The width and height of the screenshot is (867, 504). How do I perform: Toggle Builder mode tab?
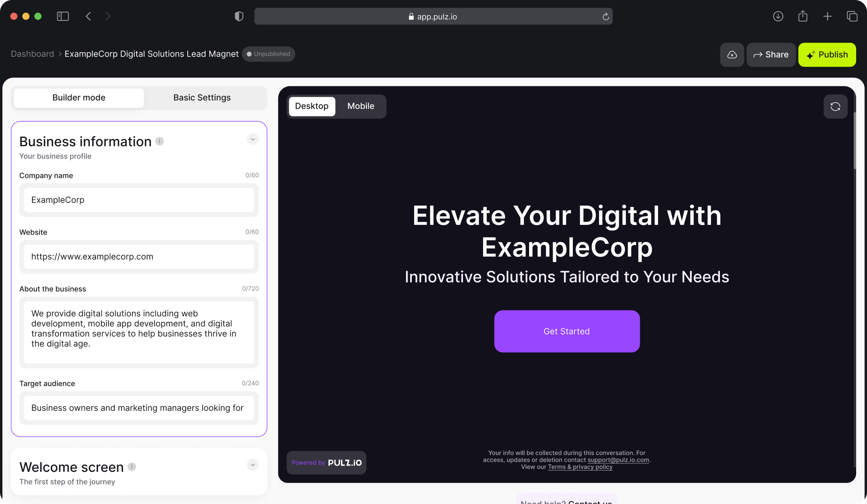coord(79,97)
